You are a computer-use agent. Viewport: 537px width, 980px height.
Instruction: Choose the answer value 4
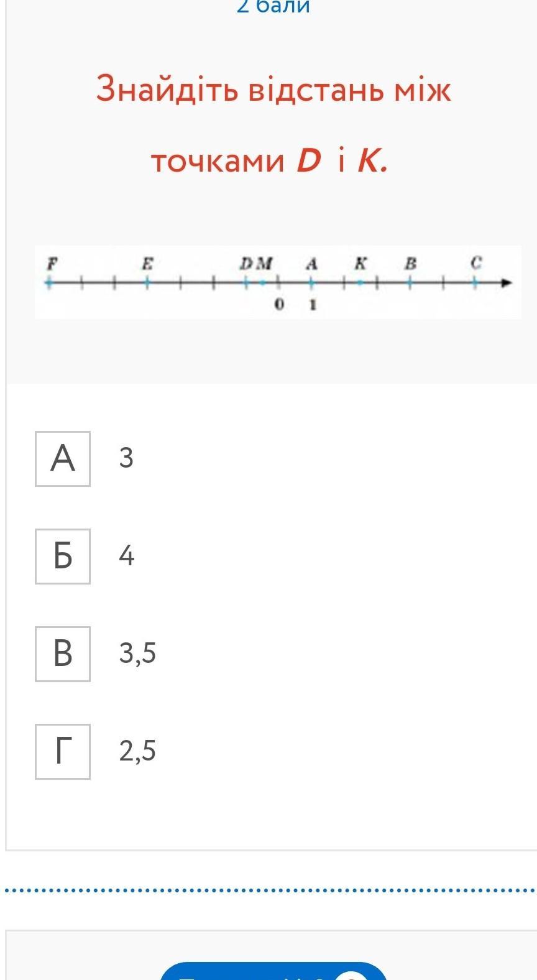126,556
